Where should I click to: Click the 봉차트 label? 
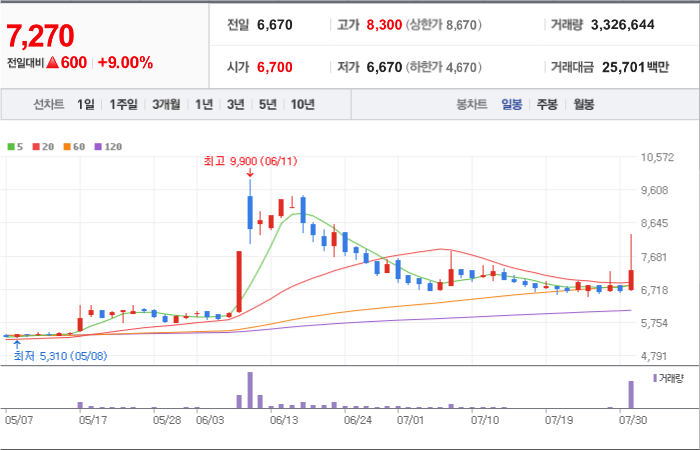471,105
